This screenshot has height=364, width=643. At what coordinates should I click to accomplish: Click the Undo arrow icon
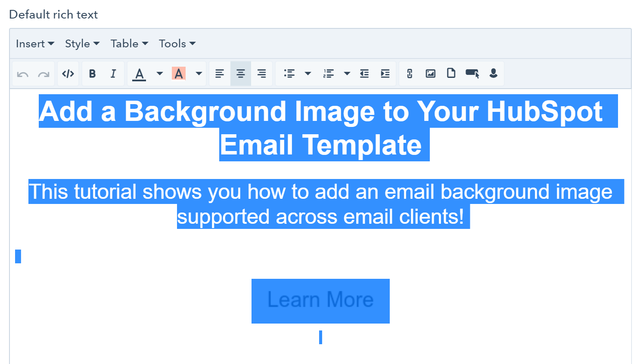tap(23, 74)
